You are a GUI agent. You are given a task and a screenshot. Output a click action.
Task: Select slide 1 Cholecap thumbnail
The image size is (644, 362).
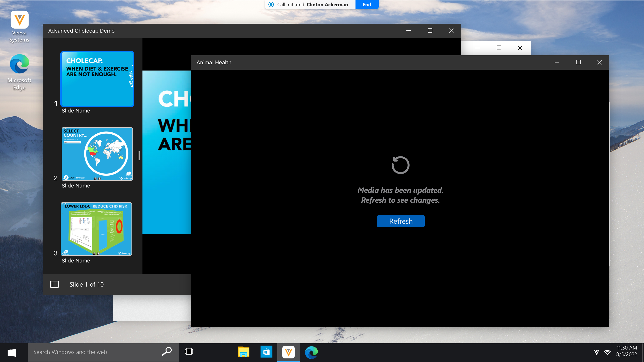(x=97, y=79)
